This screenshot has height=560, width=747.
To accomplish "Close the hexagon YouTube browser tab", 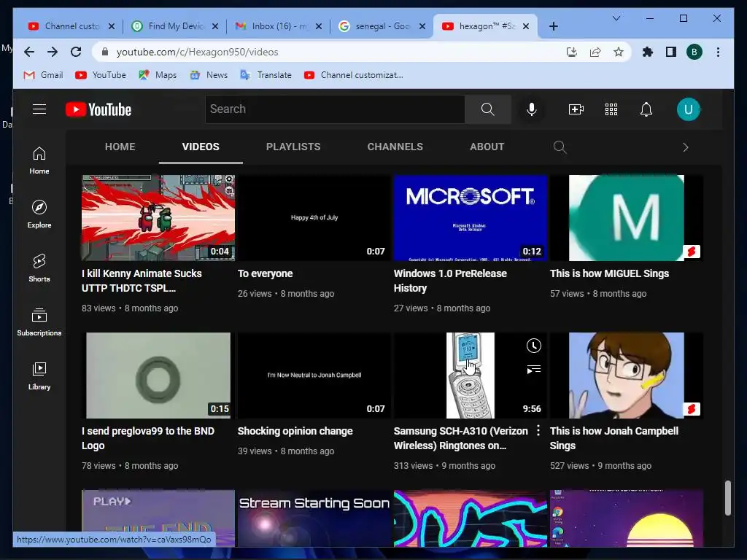I will point(526,26).
